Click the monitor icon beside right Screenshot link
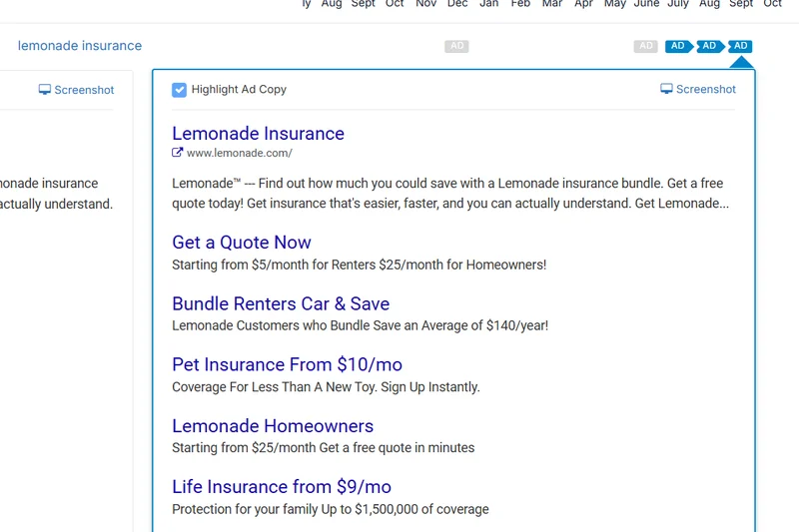This screenshot has height=532, width=799. click(x=667, y=90)
